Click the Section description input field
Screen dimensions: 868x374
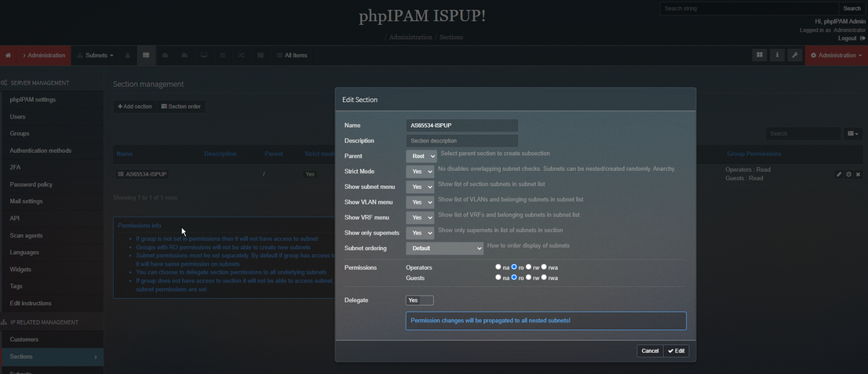click(461, 140)
